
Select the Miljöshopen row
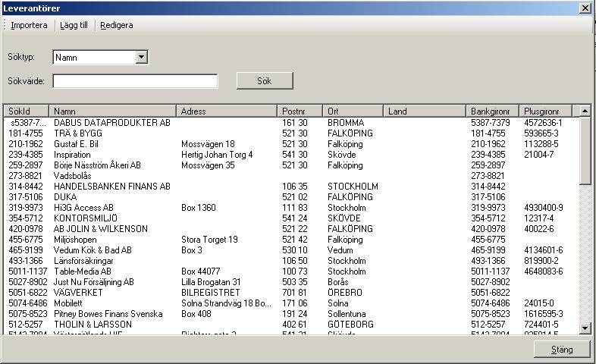pyautogui.click(x=290, y=240)
